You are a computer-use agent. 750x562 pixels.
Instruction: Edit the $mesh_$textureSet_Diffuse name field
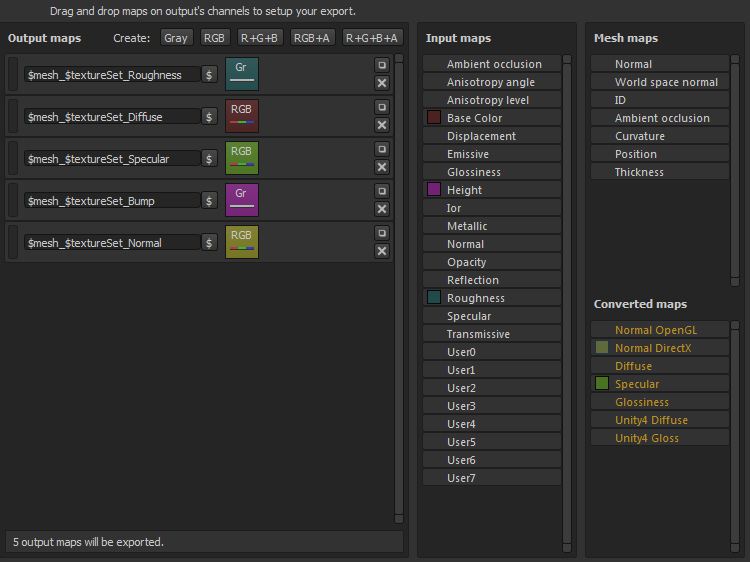pos(112,117)
